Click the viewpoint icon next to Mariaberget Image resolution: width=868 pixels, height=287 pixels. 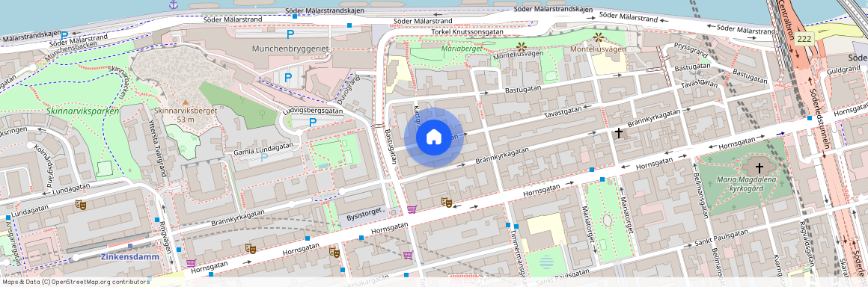pos(520,46)
